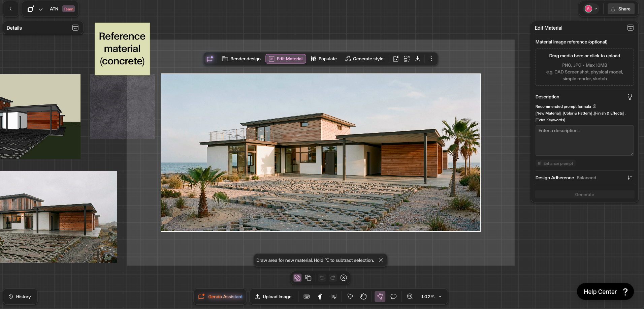The image size is (644, 309).
Task: Open the three-dot overflow menu in top toolbar
Action: point(431,59)
